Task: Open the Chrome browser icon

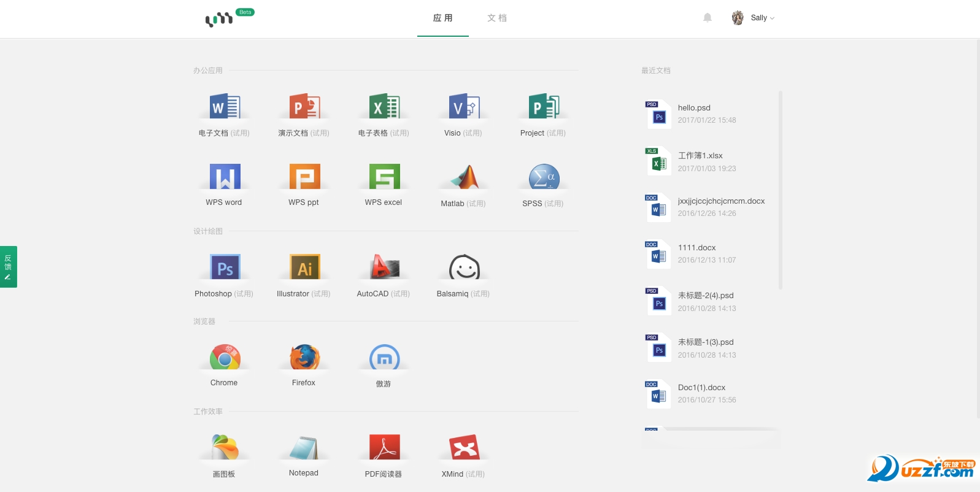Action: (x=225, y=357)
